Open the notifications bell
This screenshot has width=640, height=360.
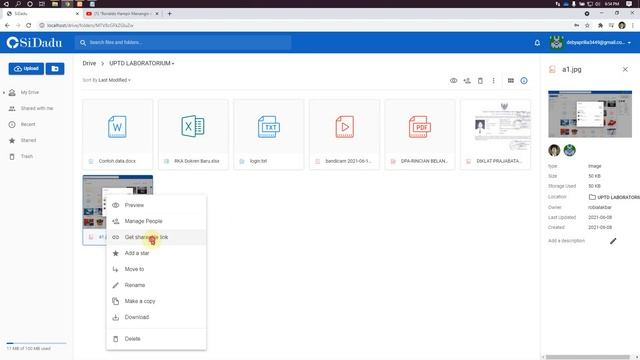pyautogui.click(x=537, y=42)
